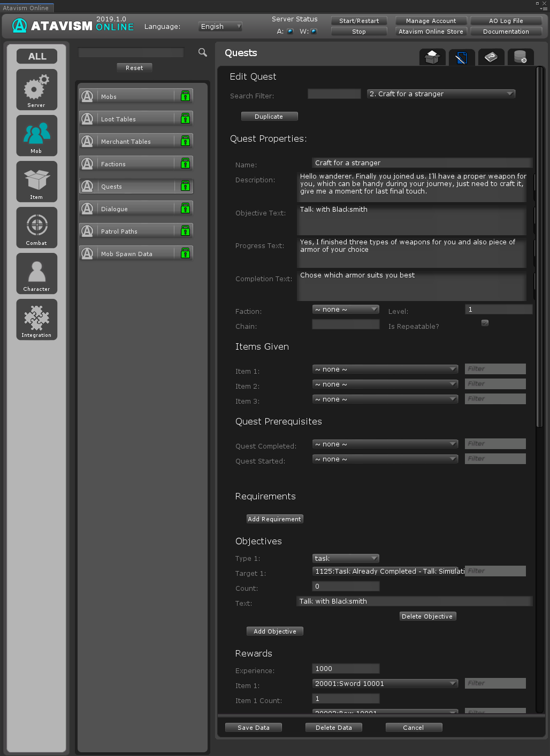This screenshot has width=550, height=756.
Task: Click the Save Data button
Action: pyautogui.click(x=253, y=727)
